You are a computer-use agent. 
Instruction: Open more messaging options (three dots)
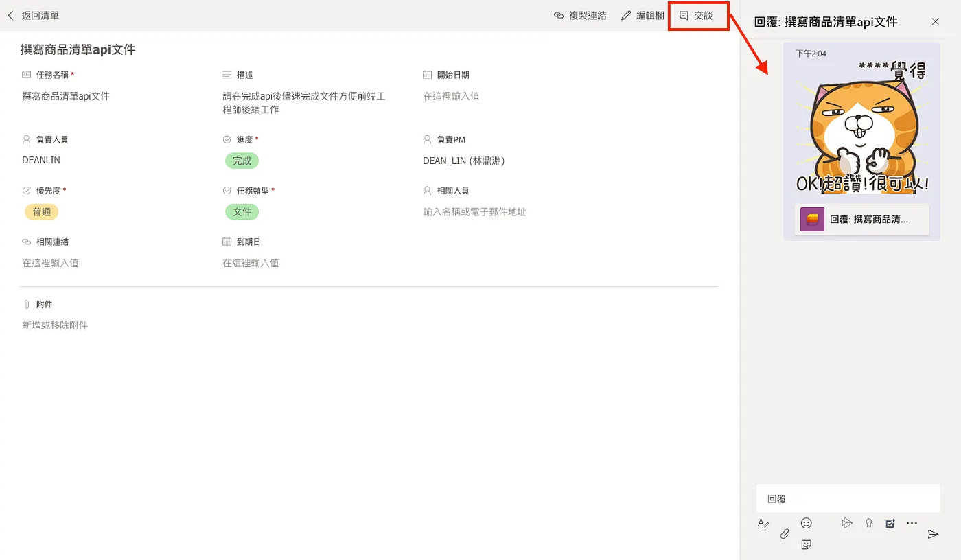912,523
